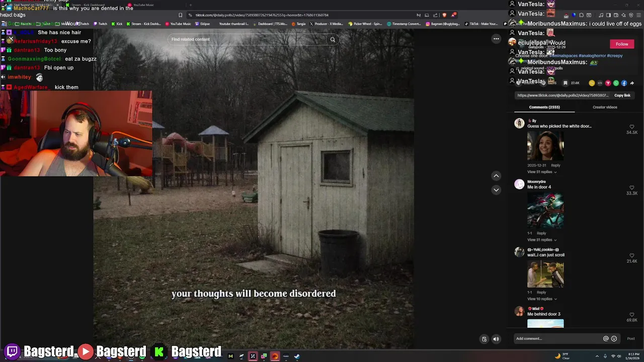Click the #creepy hashtag
644x362 pixels.
pyautogui.click(x=615, y=56)
